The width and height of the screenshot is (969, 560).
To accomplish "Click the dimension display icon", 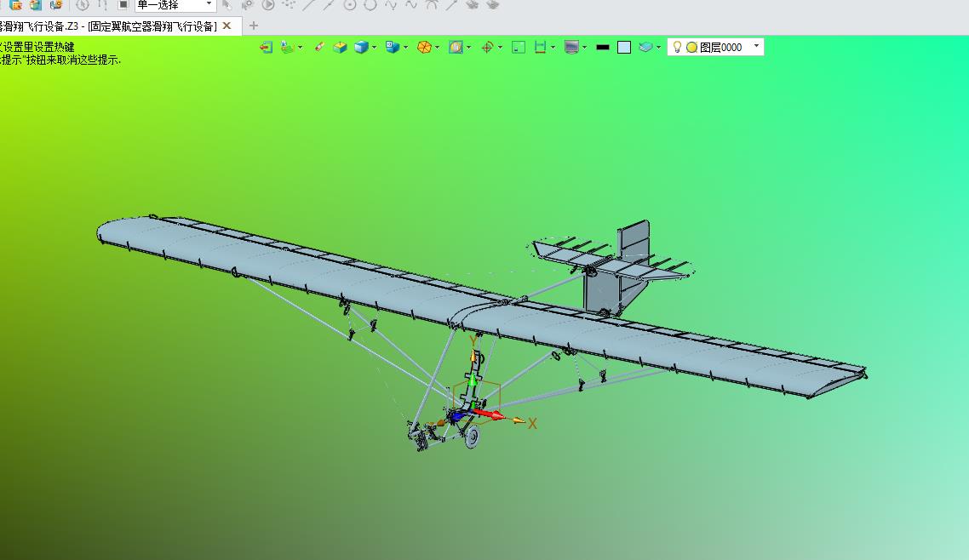I will [540, 48].
